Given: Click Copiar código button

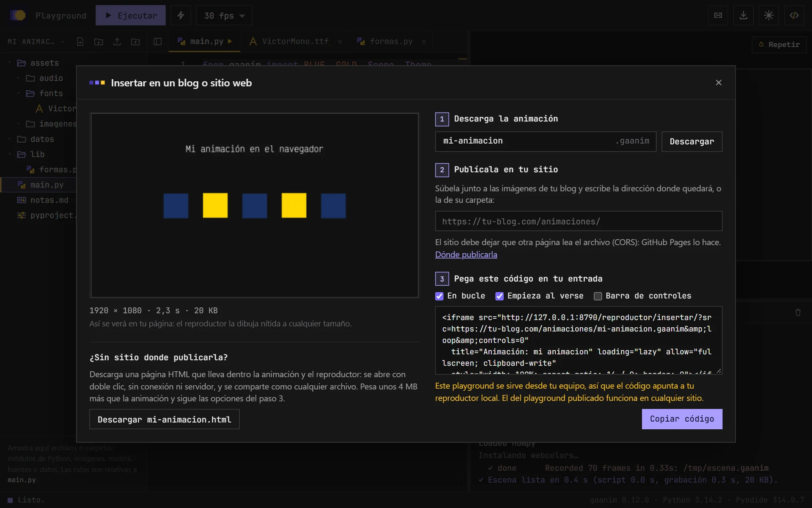Looking at the screenshot, I should tap(682, 419).
